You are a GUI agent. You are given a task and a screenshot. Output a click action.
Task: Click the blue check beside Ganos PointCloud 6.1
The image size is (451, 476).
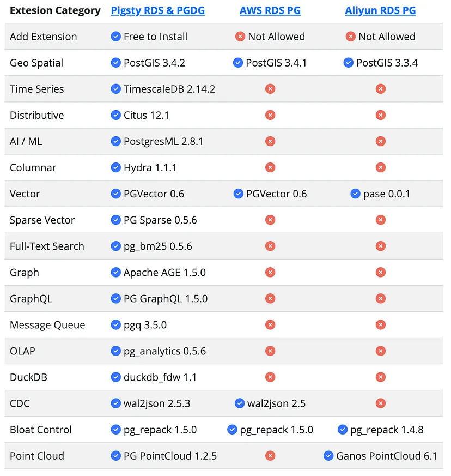coord(328,456)
